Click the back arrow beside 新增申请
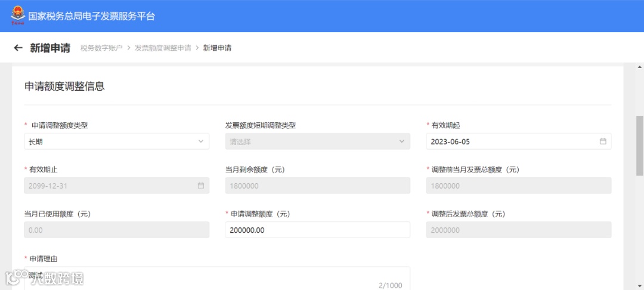Image resolution: width=644 pixels, height=290 pixels. click(x=18, y=48)
